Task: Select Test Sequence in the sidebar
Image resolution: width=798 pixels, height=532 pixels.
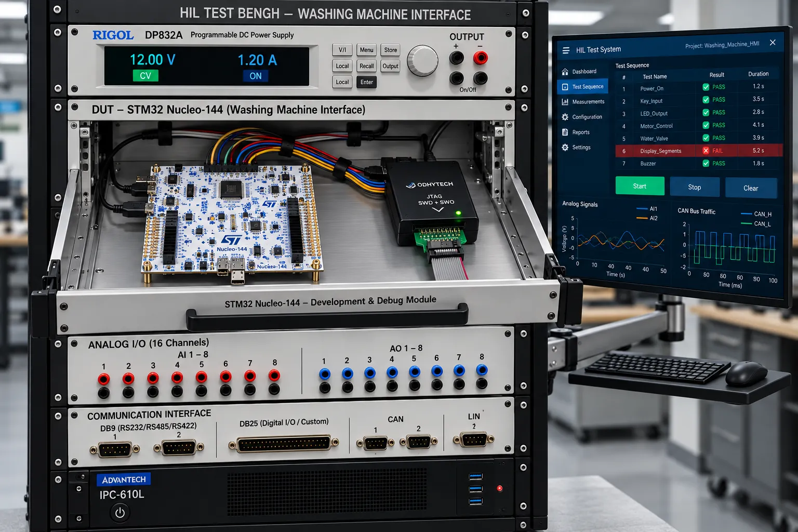Action: click(x=583, y=87)
